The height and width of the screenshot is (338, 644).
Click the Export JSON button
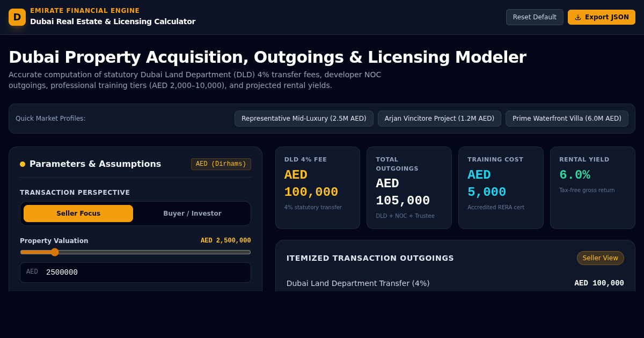(x=602, y=17)
